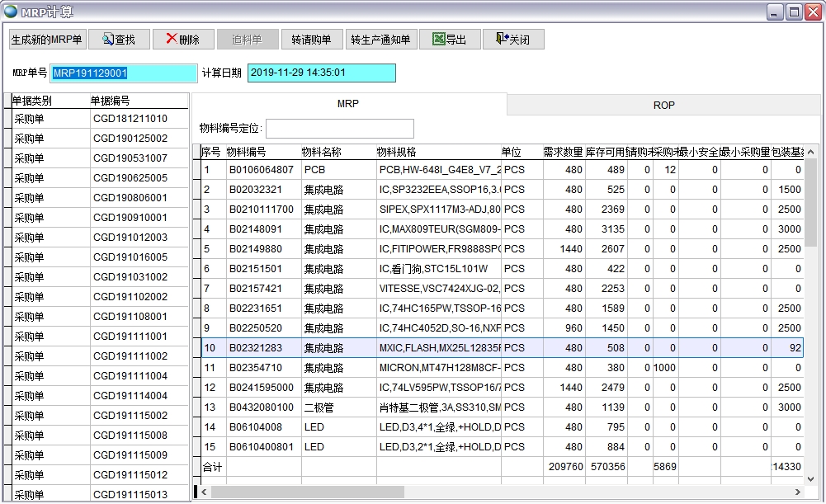Click the 转生产通知单 toolbar button
Screen dimensions: 826x504
381,39
